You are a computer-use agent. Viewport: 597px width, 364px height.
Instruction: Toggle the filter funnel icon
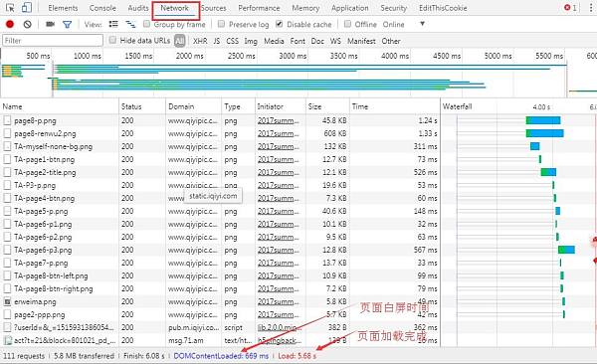click(68, 25)
